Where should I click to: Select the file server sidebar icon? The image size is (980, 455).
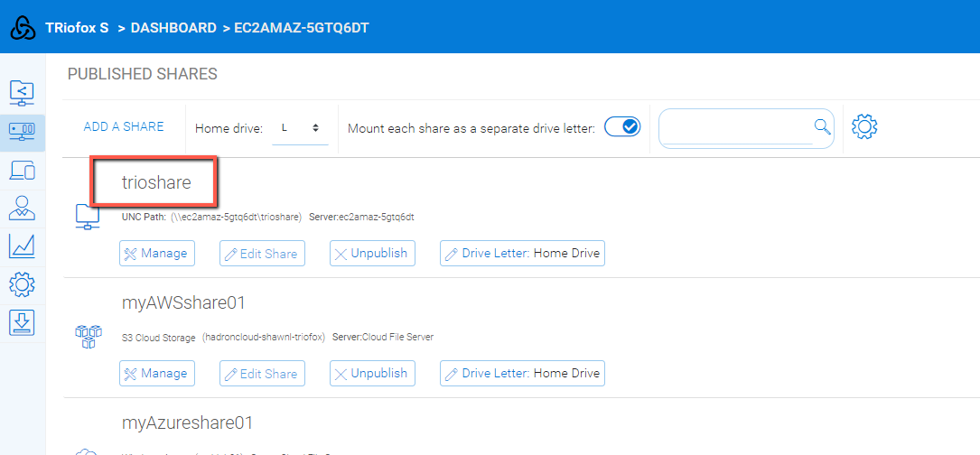coord(23,131)
